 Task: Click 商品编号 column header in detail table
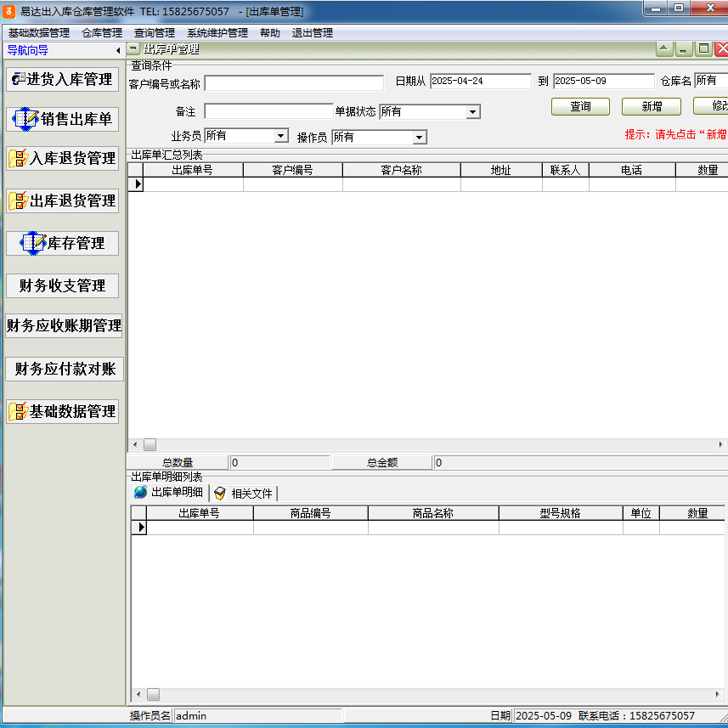click(310, 513)
